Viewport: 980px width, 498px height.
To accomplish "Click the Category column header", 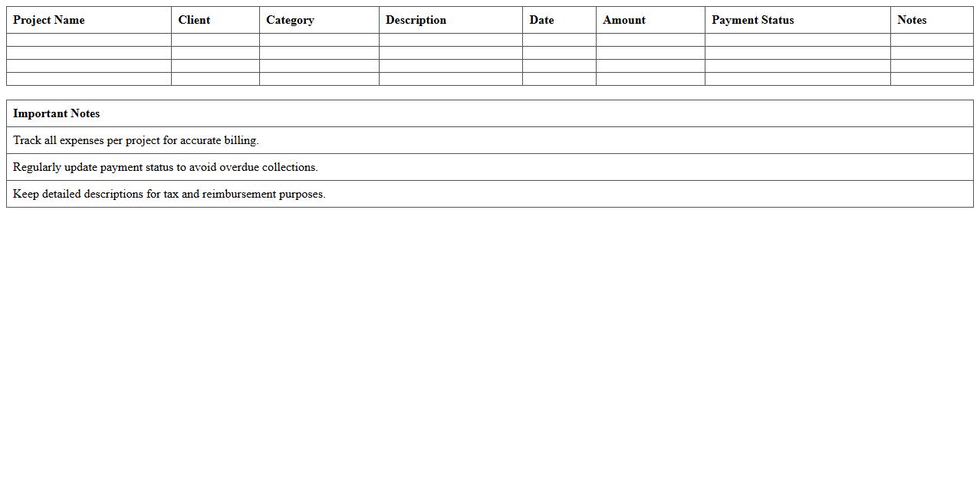I will (290, 20).
